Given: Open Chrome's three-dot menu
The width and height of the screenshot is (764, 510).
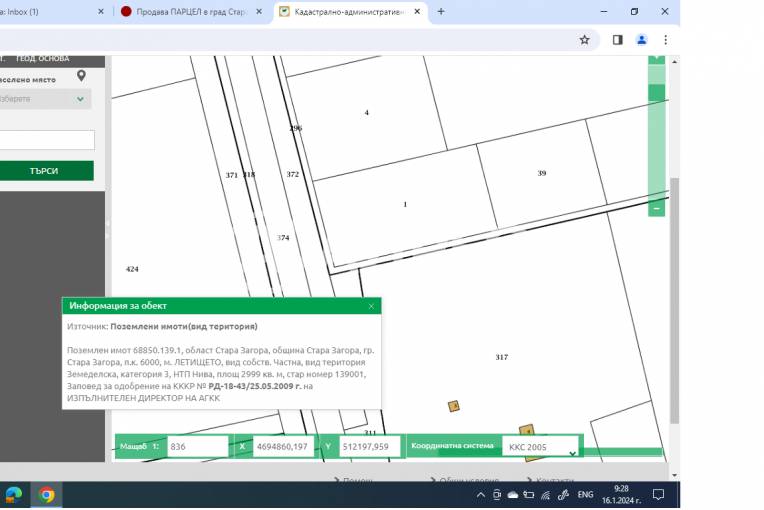Looking at the screenshot, I should (666, 40).
